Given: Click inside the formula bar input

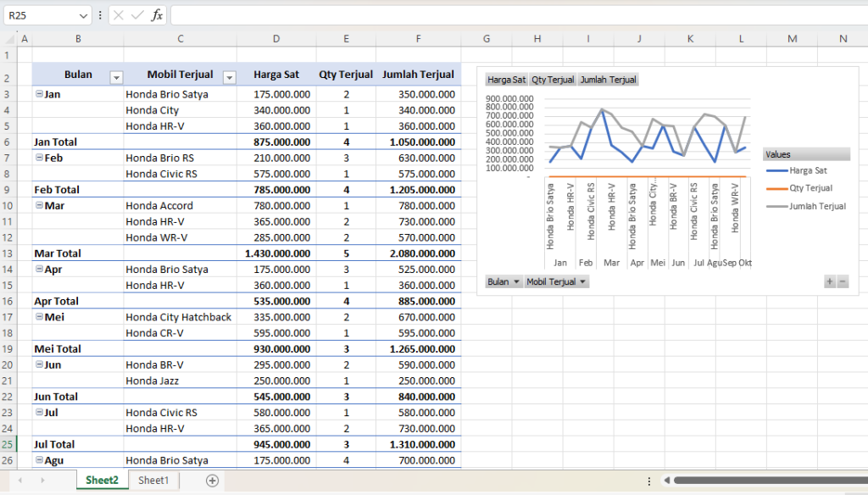Looking at the screenshot, I should pyautogui.click(x=509, y=15).
